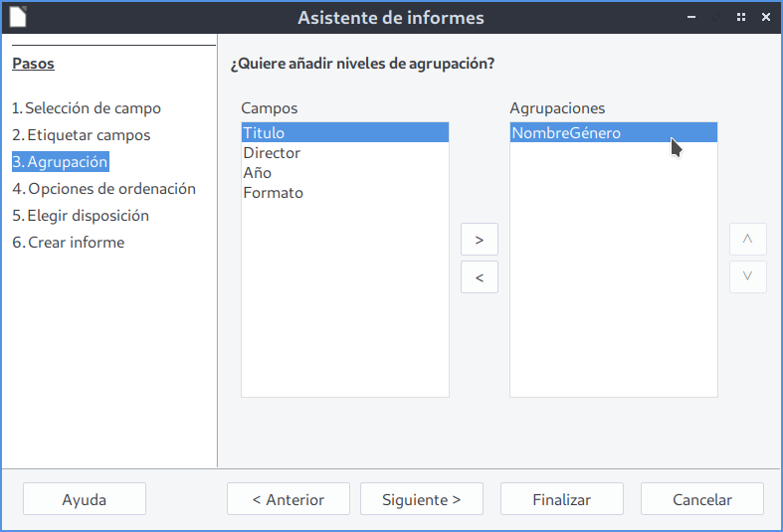
Task: Select NombreGénero in Agrupaciones list
Action: 566,132
